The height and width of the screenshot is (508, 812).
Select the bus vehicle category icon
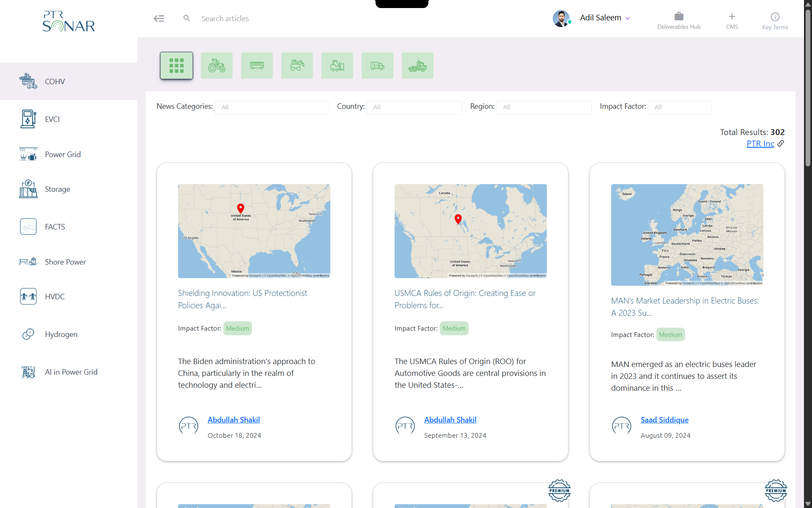(x=257, y=66)
